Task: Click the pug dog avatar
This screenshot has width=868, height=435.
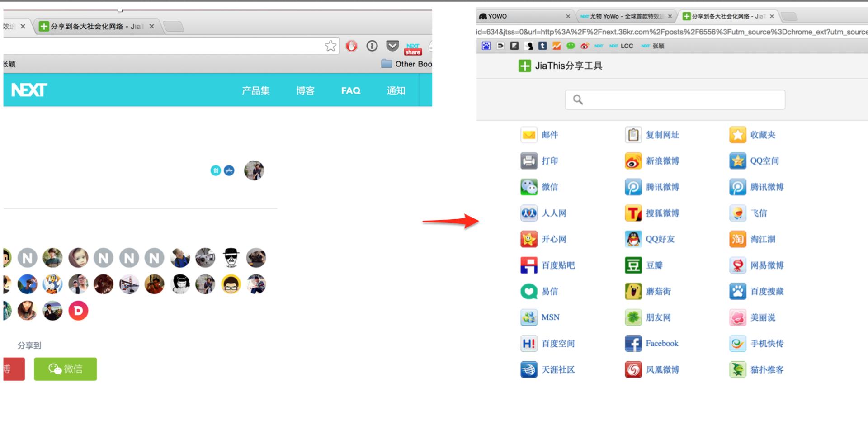Action: (256, 258)
